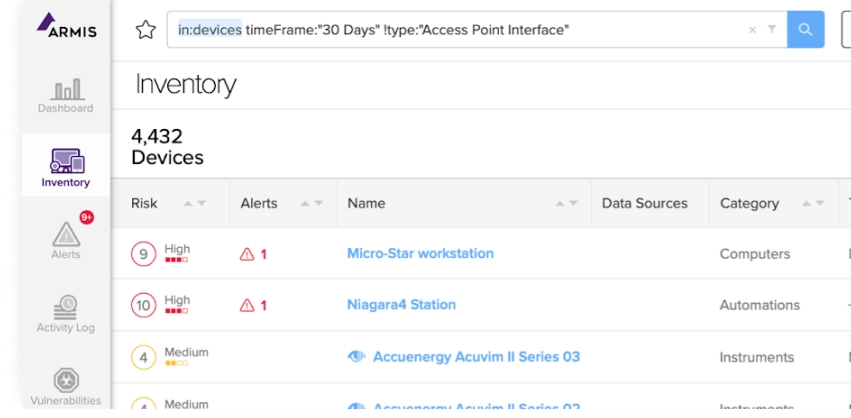Open the search history dropdown arrow
Image resolution: width=851 pixels, height=418 pixels.
coord(772,30)
